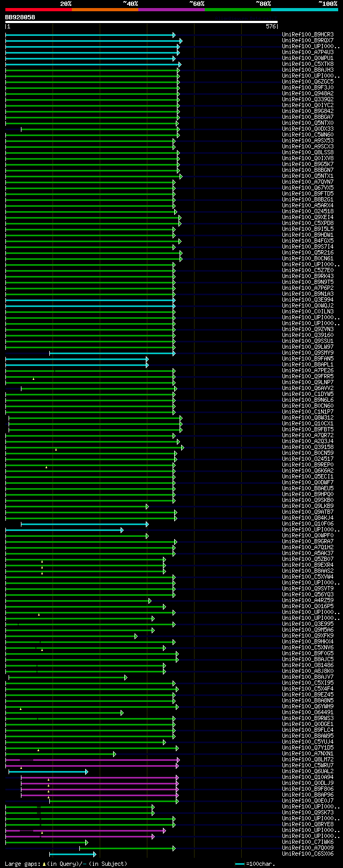Click UniRef100_Q39158 label
Viewport: 343px width, 868px height.
pyautogui.click(x=308, y=447)
